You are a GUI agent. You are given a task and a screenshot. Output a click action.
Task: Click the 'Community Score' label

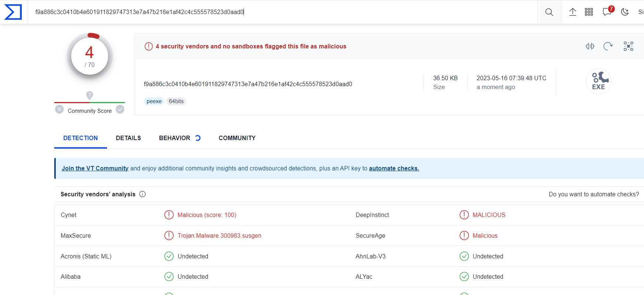90,111
